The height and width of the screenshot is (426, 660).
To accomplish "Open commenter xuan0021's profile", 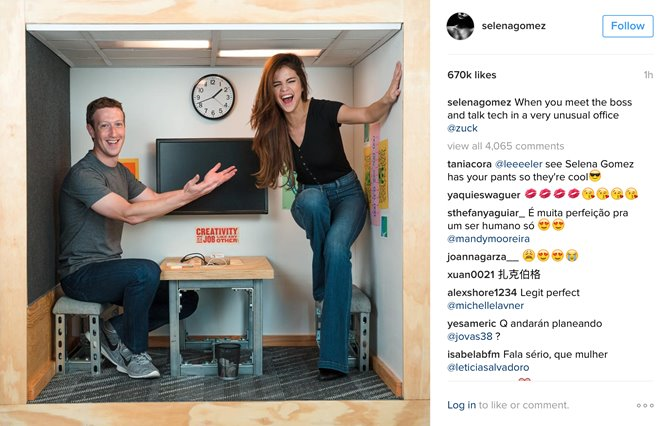I will tap(471, 274).
